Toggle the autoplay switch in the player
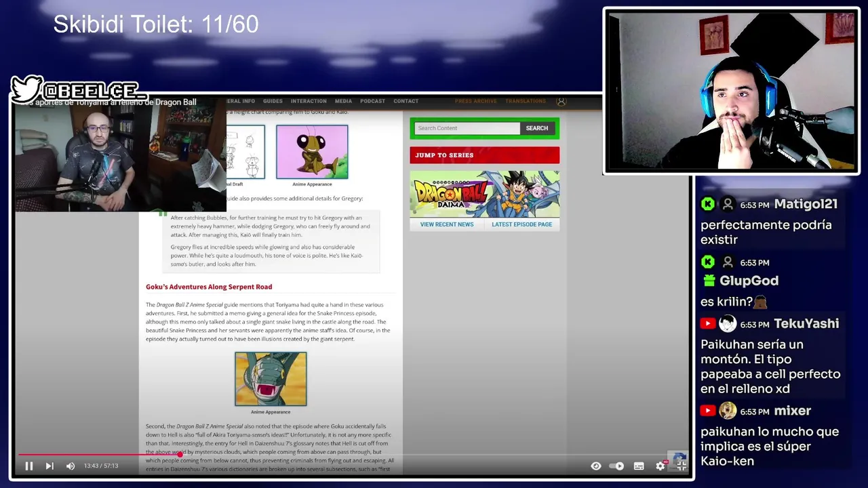The image size is (868, 488). tap(616, 466)
